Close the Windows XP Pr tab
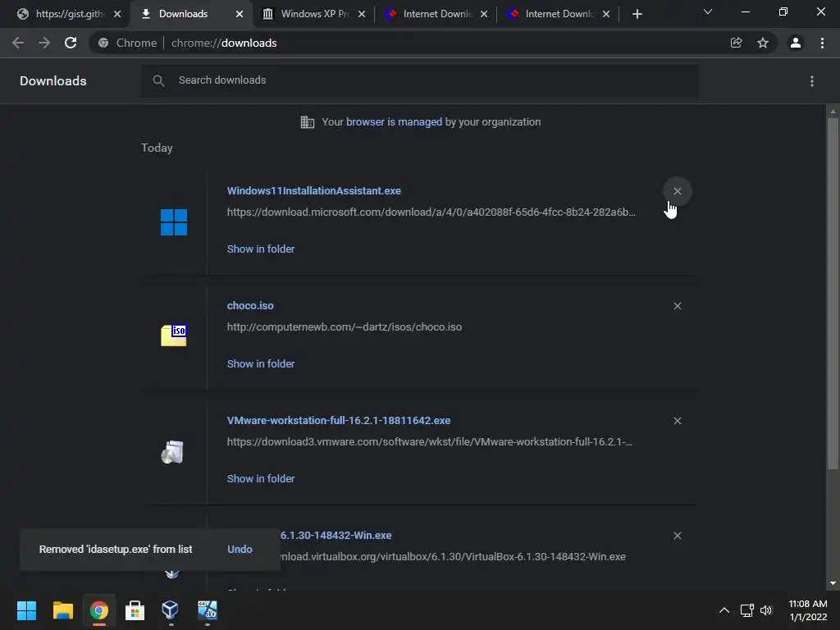The image size is (840, 630). [362, 14]
